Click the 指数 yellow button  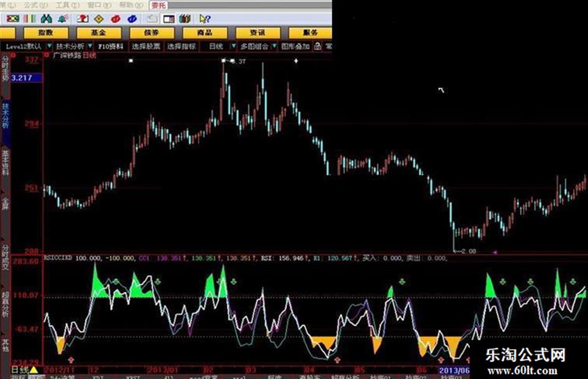tap(46, 32)
